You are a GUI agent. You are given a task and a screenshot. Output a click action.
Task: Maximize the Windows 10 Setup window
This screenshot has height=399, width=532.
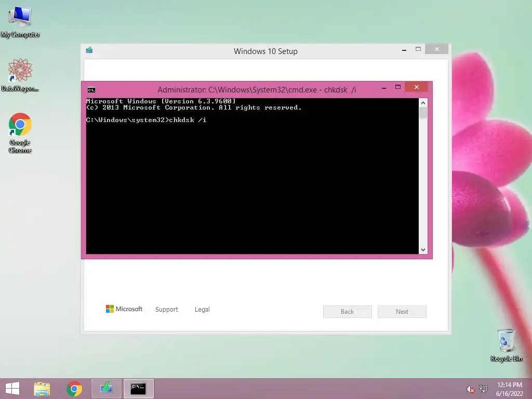pyautogui.click(x=418, y=49)
